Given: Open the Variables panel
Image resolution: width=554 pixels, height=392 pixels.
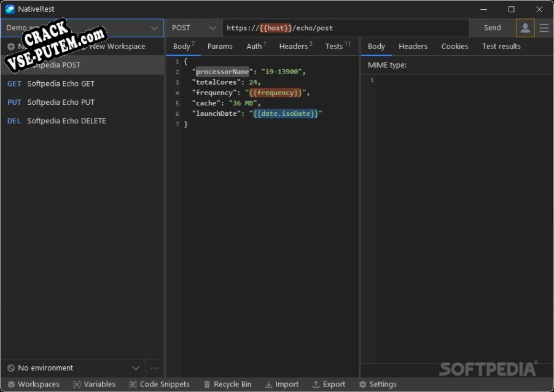Looking at the screenshot, I should click(94, 384).
